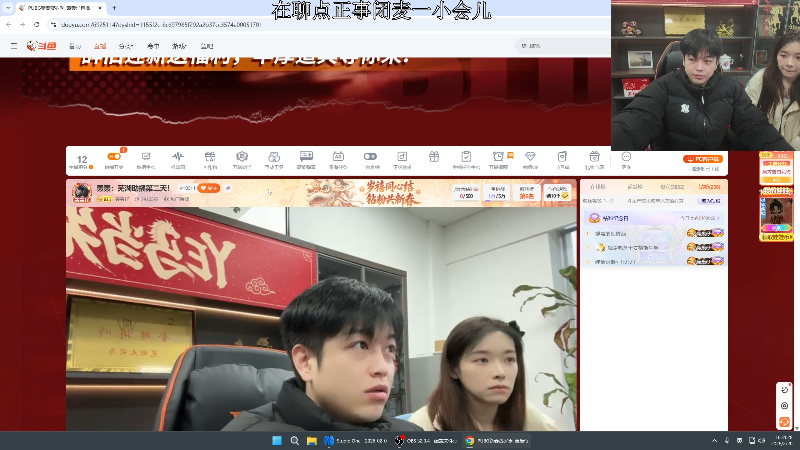The height and width of the screenshot is (450, 800).
Task: Click the middle circular floating icon
Action: point(785,406)
